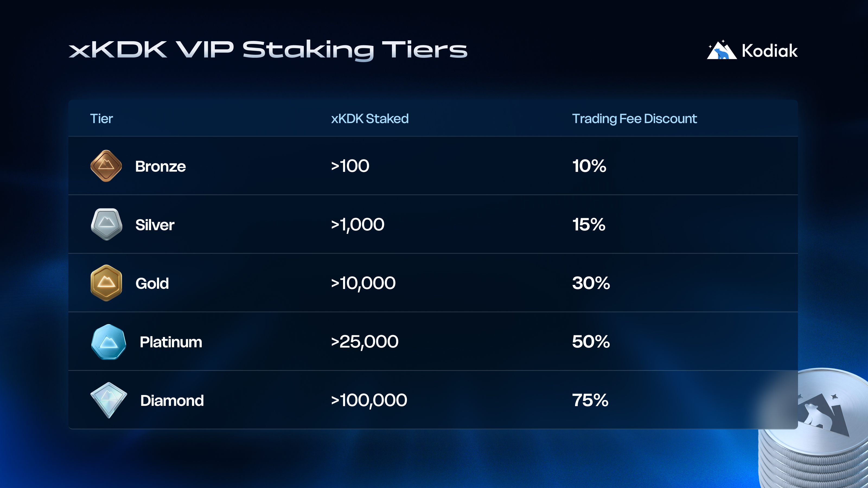
Task: Click the Gold tier badge icon
Action: click(x=106, y=283)
